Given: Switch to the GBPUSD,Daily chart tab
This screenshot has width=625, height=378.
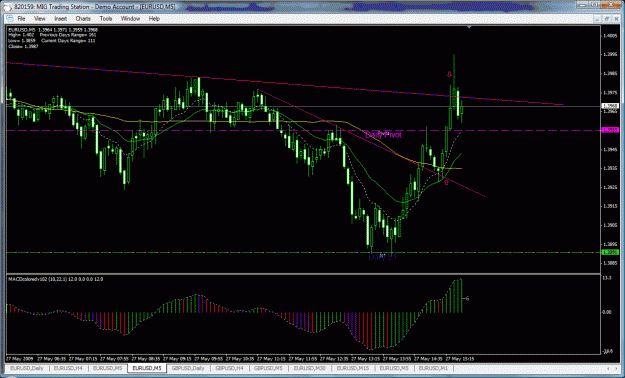Looking at the screenshot, I should point(188,368).
